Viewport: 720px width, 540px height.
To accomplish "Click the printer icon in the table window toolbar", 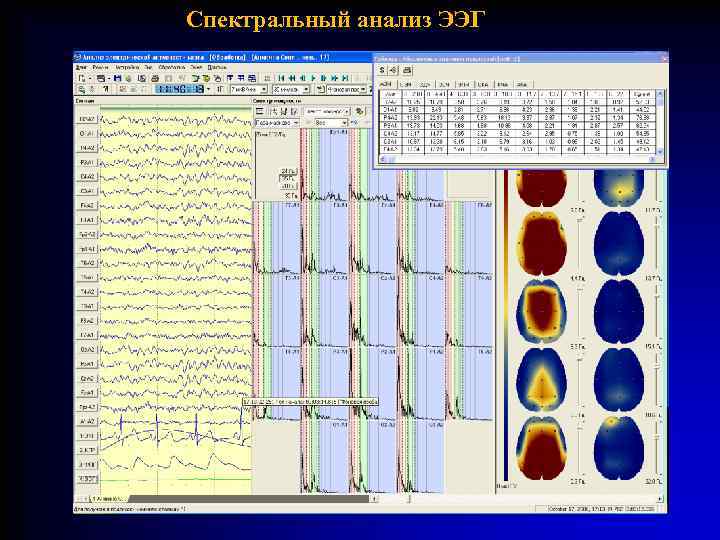I will click(x=407, y=70).
